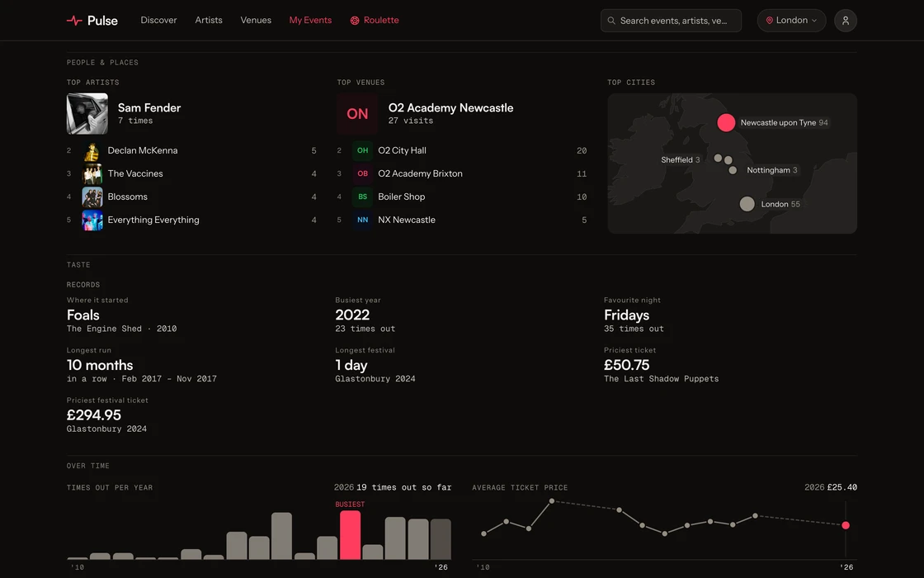Select the red busiest bar in chart
Screen dimensions: 924x578
[350, 535]
